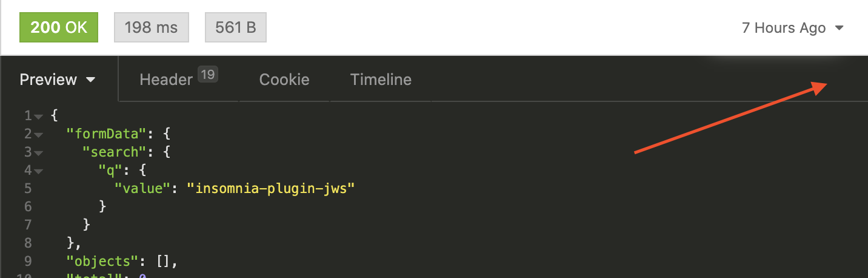Open the Cookie tab

click(x=284, y=80)
